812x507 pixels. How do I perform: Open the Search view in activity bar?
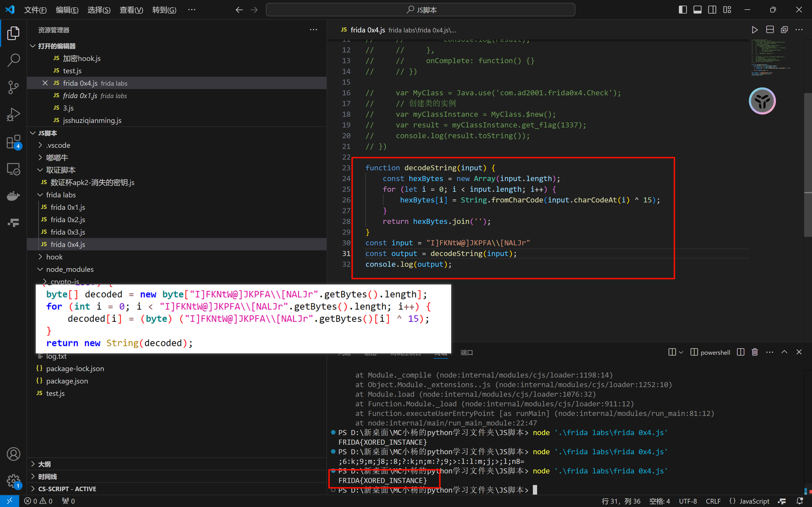pos(14,60)
